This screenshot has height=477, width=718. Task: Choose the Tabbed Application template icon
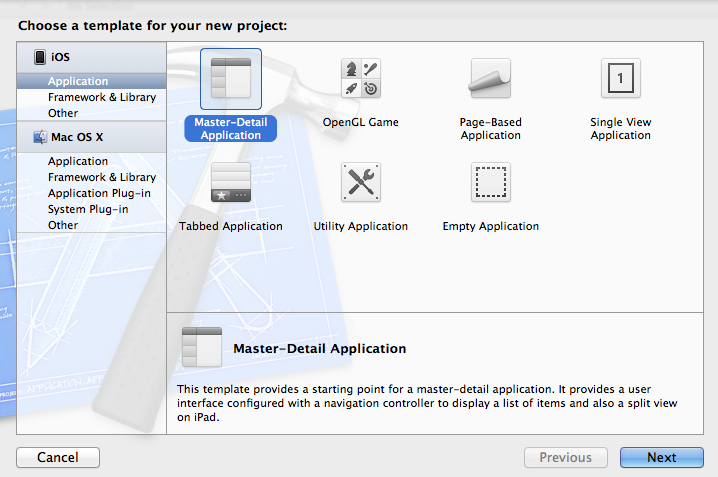(x=231, y=182)
